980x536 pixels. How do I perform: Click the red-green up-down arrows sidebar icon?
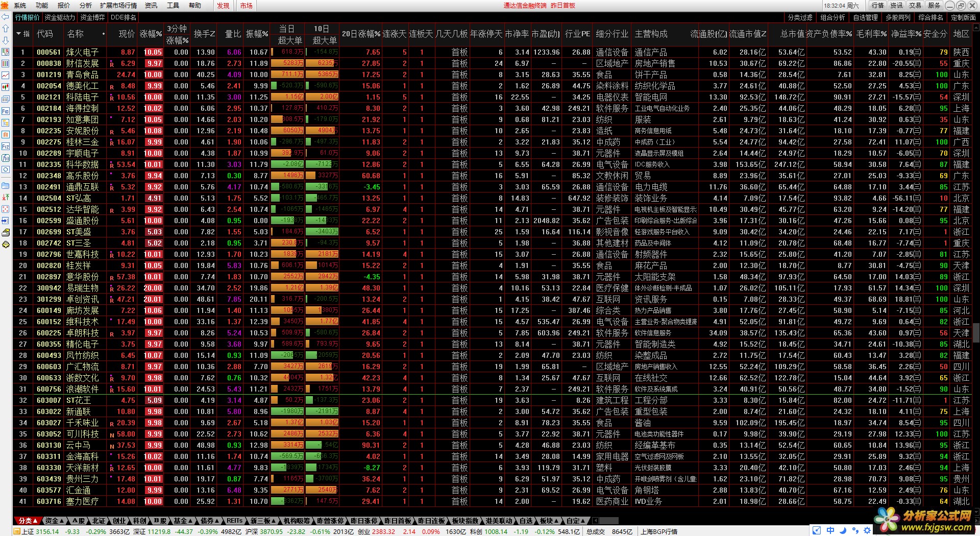pyautogui.click(x=6, y=197)
